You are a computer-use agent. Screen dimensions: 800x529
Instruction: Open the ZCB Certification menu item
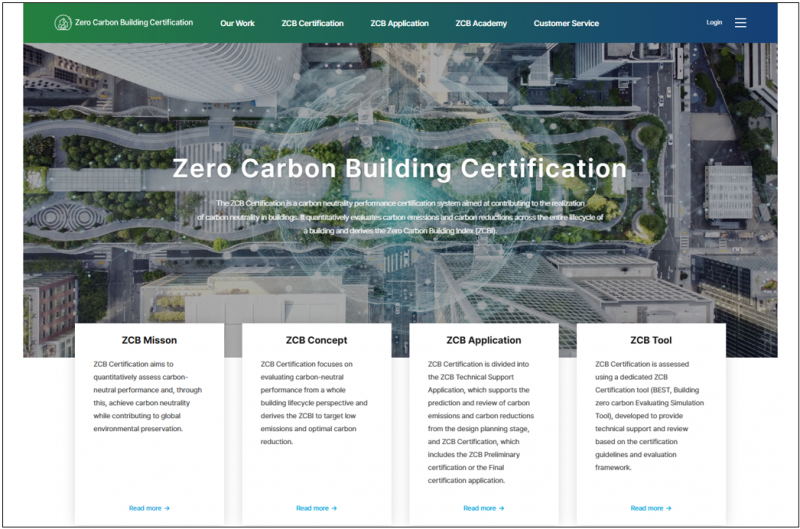312,23
